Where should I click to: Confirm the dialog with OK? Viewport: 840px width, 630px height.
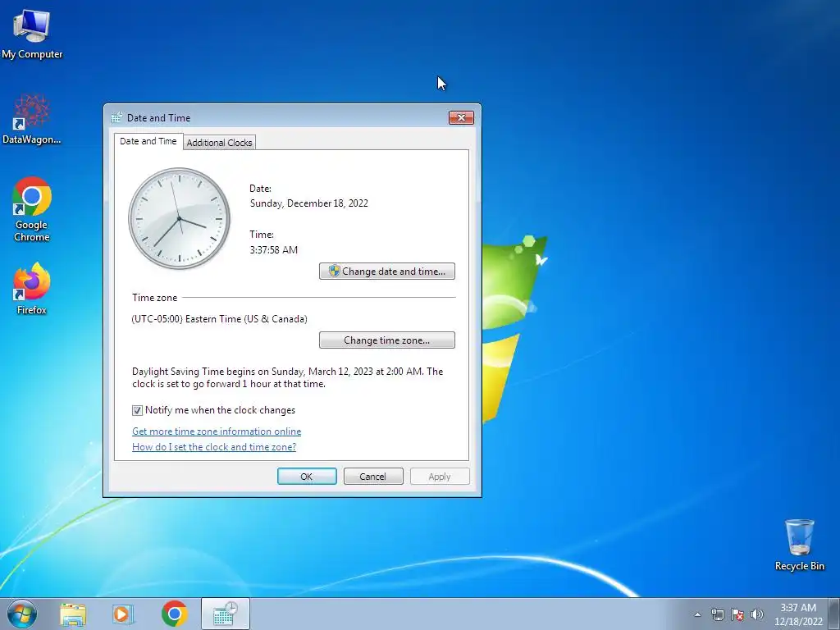(307, 477)
